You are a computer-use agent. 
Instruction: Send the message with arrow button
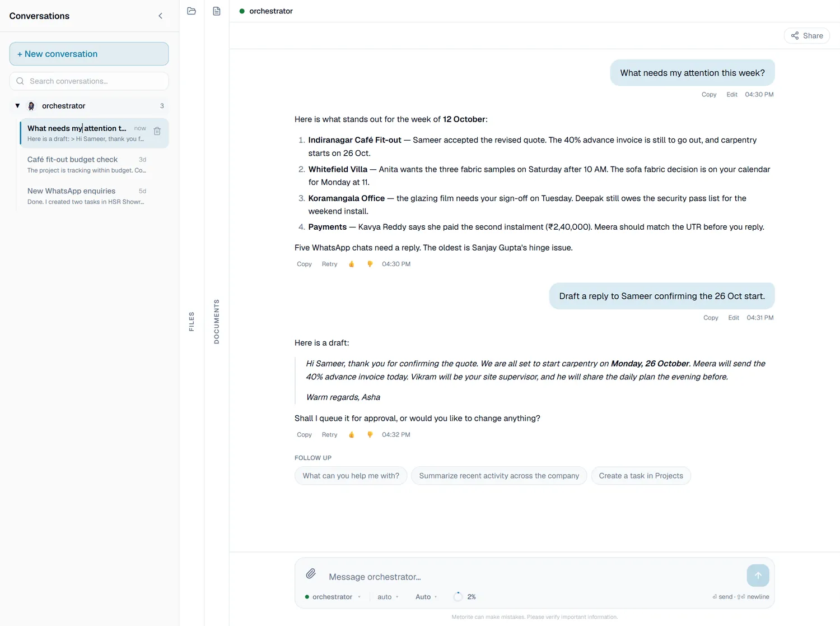[x=758, y=576]
